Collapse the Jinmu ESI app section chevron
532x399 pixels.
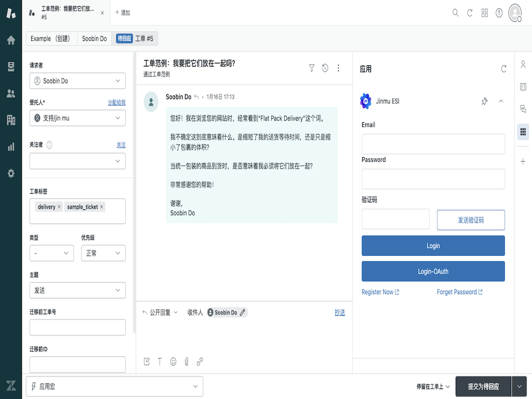coord(500,102)
